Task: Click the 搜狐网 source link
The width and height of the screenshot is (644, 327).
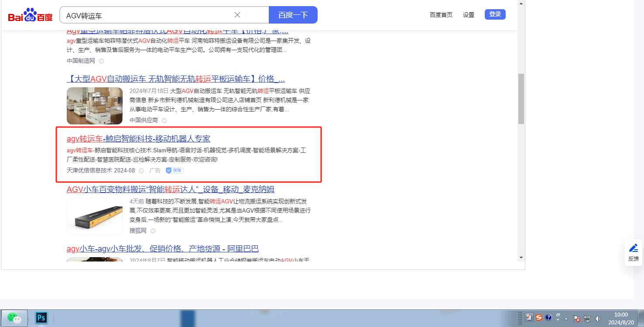Action: pyautogui.click(x=138, y=231)
